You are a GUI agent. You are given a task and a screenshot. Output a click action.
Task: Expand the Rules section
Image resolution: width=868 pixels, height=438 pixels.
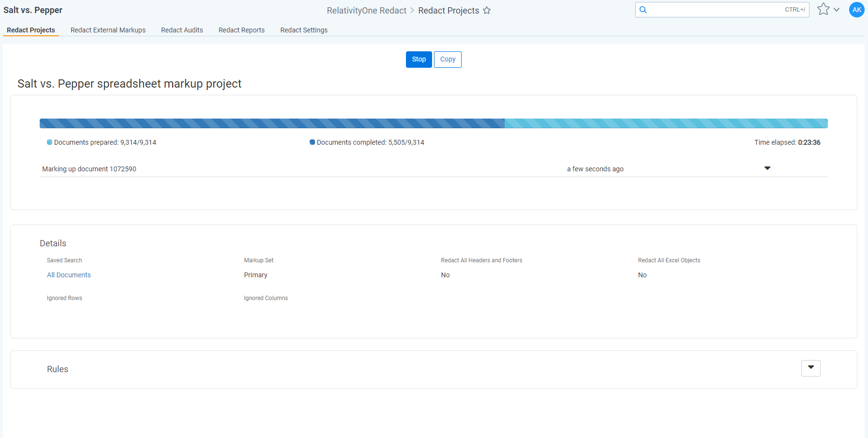[x=811, y=368]
